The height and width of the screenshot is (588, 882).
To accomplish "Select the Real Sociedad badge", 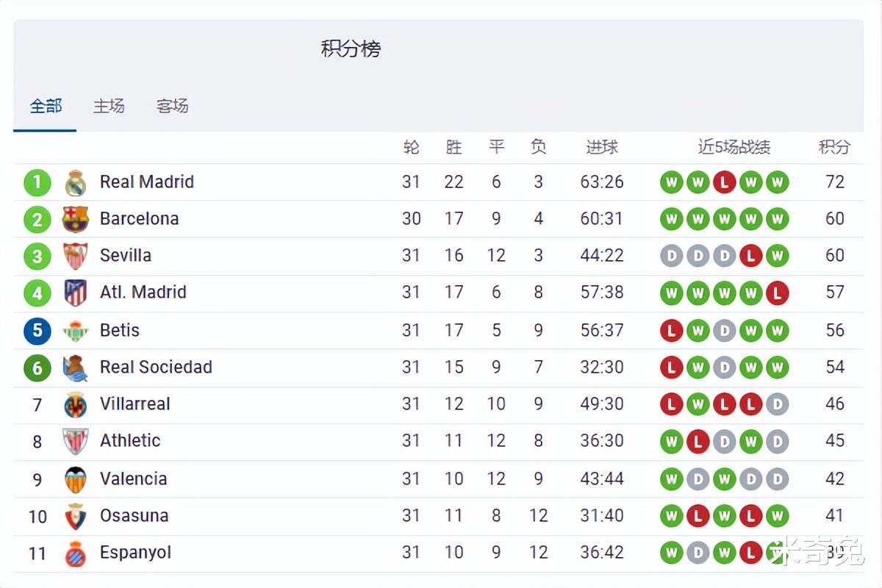I will (76, 367).
